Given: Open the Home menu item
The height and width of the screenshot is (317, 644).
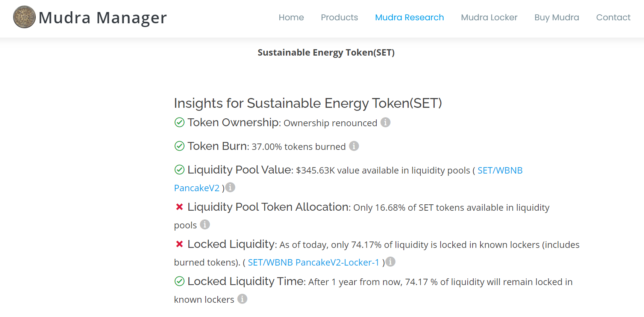Looking at the screenshot, I should [291, 17].
